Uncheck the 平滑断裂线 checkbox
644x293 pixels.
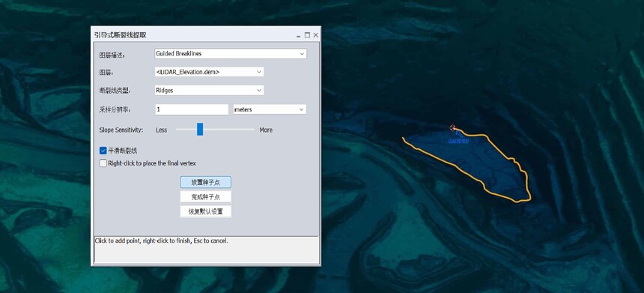(x=103, y=151)
